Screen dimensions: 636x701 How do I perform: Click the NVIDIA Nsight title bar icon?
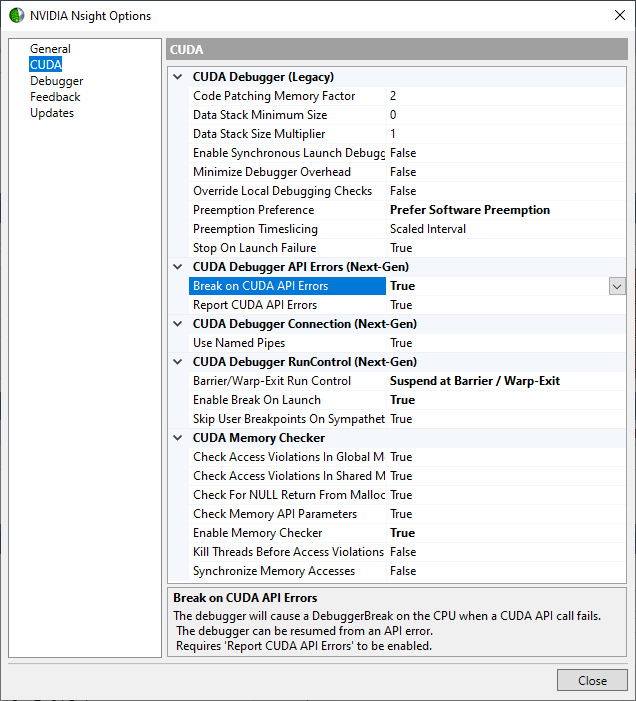[x=16, y=15]
